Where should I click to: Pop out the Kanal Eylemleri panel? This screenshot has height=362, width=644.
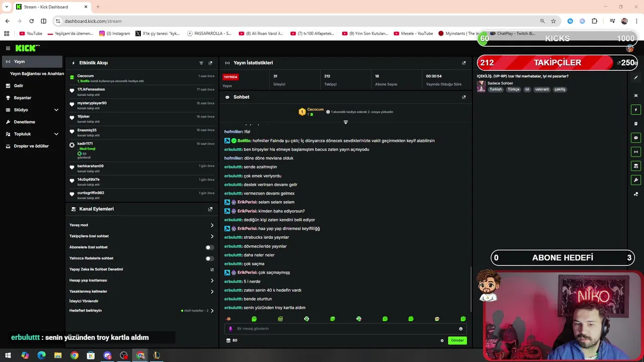210,209
